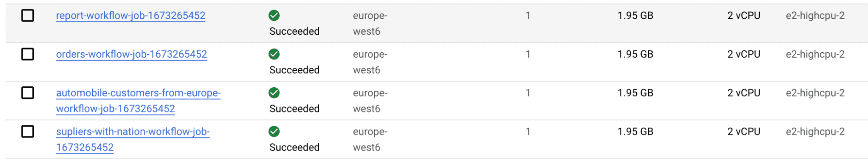The image size is (868, 161).
Task: Click green checkmark icon in automobile-customers row
Action: pos(274,93)
